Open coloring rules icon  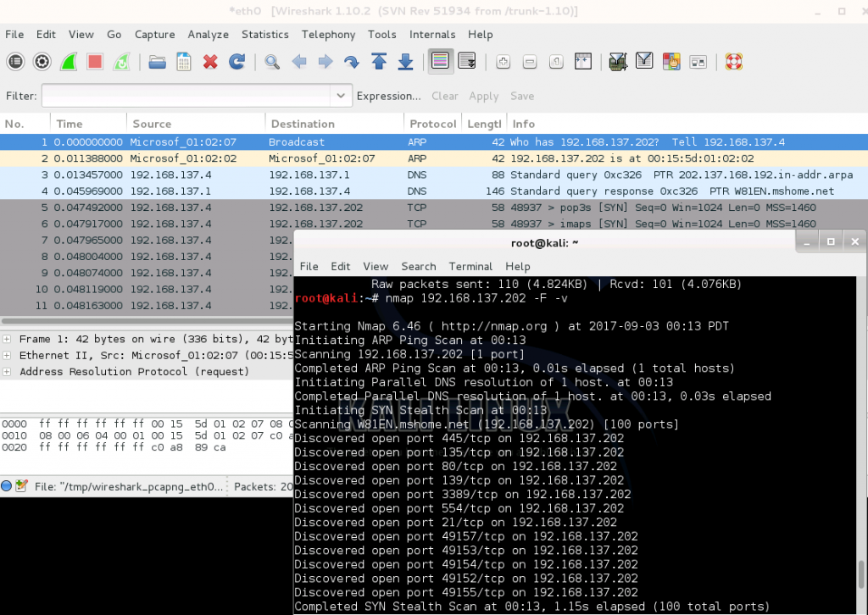pos(671,61)
